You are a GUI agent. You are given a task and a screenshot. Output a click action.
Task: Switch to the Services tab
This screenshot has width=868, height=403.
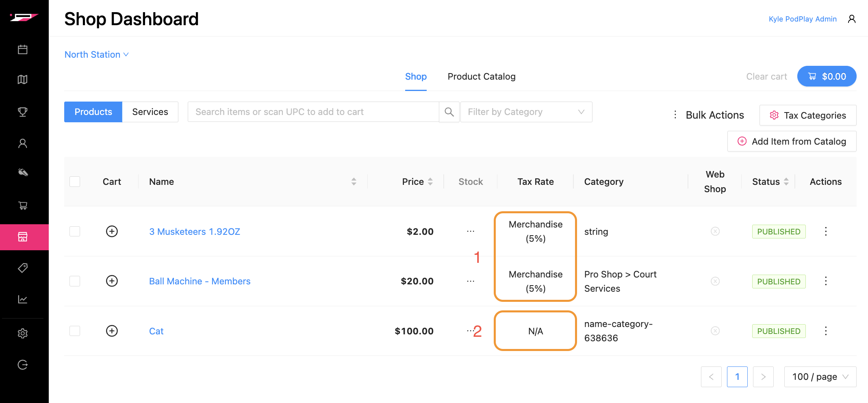[x=150, y=112]
